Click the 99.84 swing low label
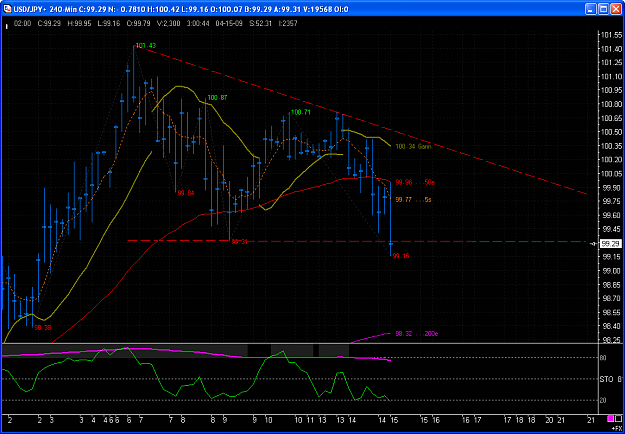 [186, 193]
